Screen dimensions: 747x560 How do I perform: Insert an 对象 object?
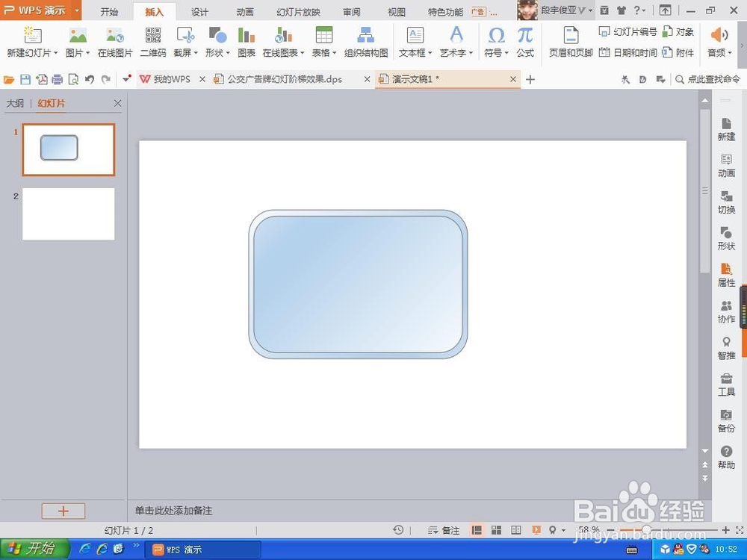coord(678,32)
